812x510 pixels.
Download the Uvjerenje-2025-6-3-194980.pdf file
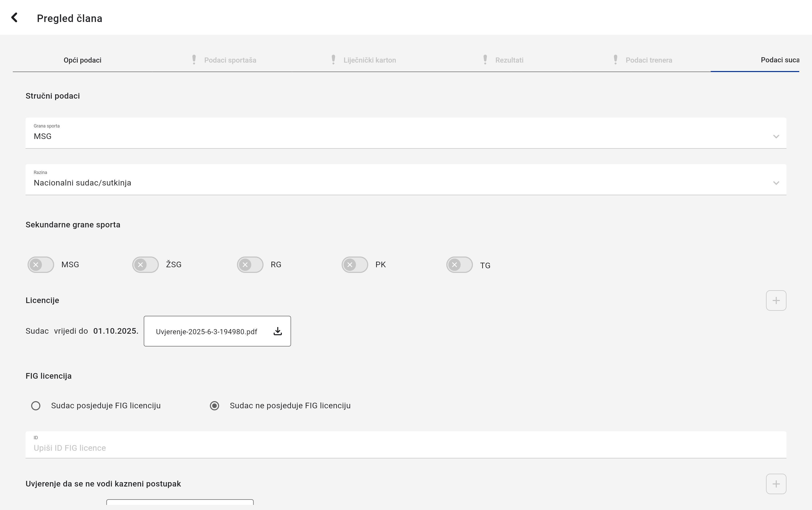277,331
